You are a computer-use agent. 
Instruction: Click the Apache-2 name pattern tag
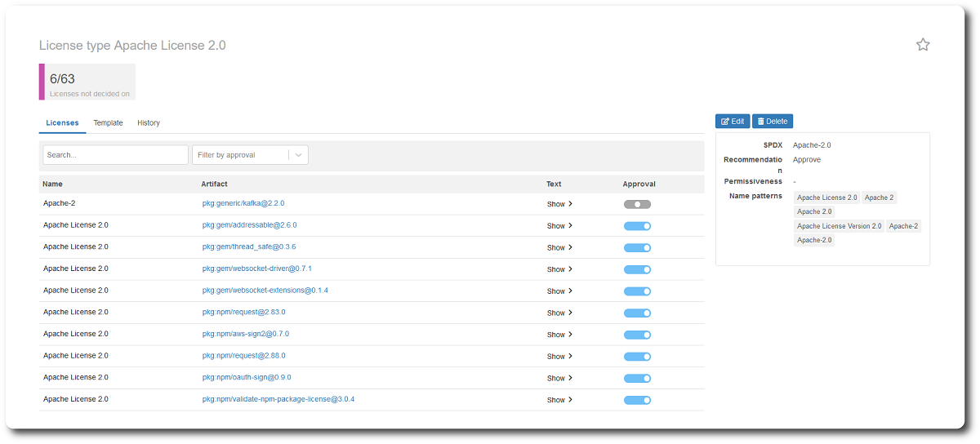tap(903, 226)
